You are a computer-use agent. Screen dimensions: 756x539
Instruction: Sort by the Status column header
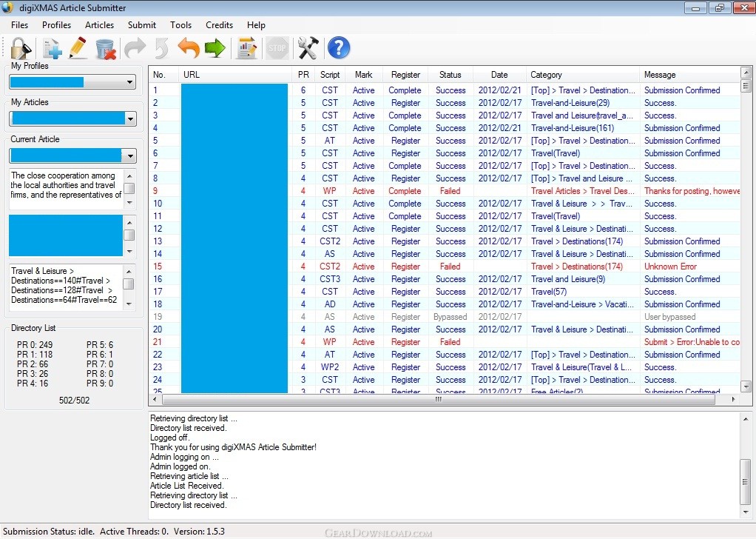(x=450, y=75)
